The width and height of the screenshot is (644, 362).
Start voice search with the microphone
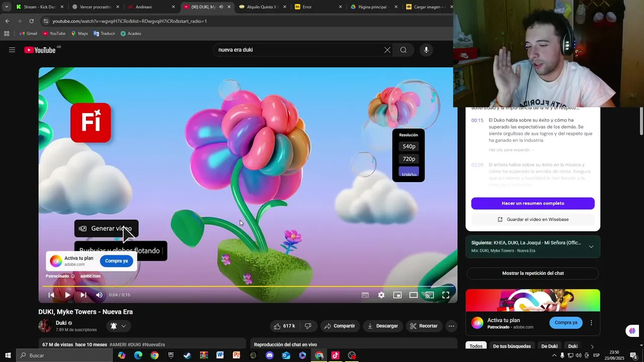coord(426,50)
